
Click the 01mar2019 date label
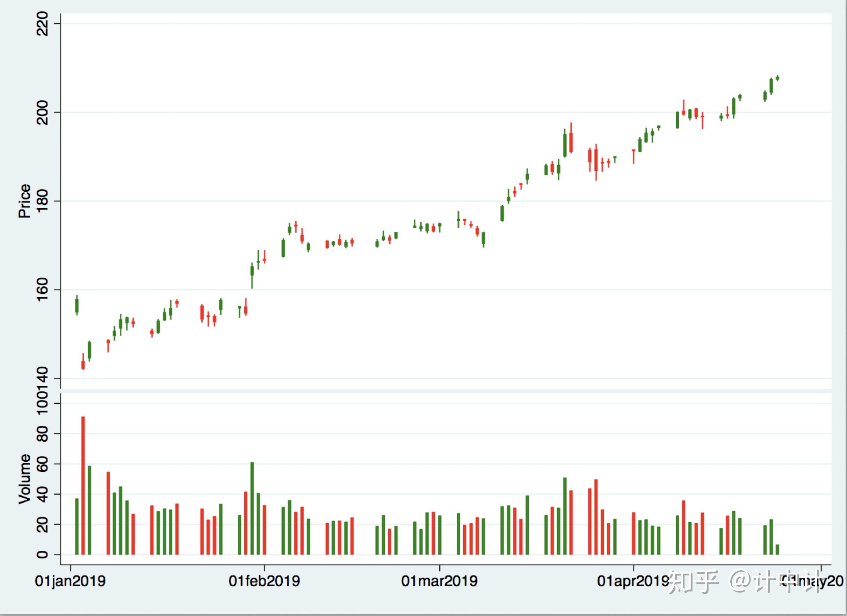coord(439,581)
